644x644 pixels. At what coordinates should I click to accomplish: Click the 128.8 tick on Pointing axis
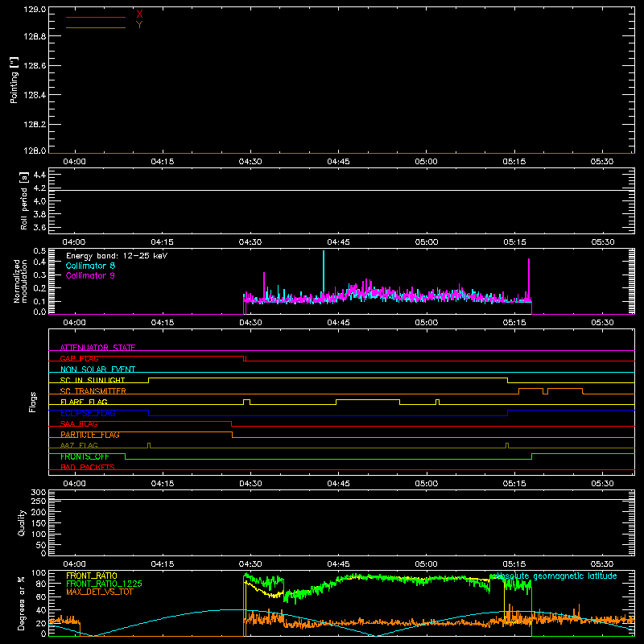pyautogui.click(x=35, y=36)
